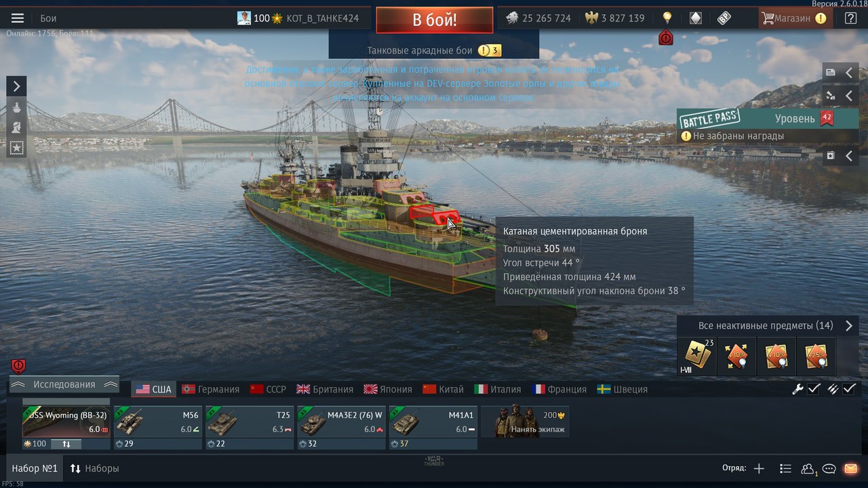Select the M4A3E2 (76) W vehicle slot
Image resolution: width=868 pixels, height=488 pixels.
[341, 427]
